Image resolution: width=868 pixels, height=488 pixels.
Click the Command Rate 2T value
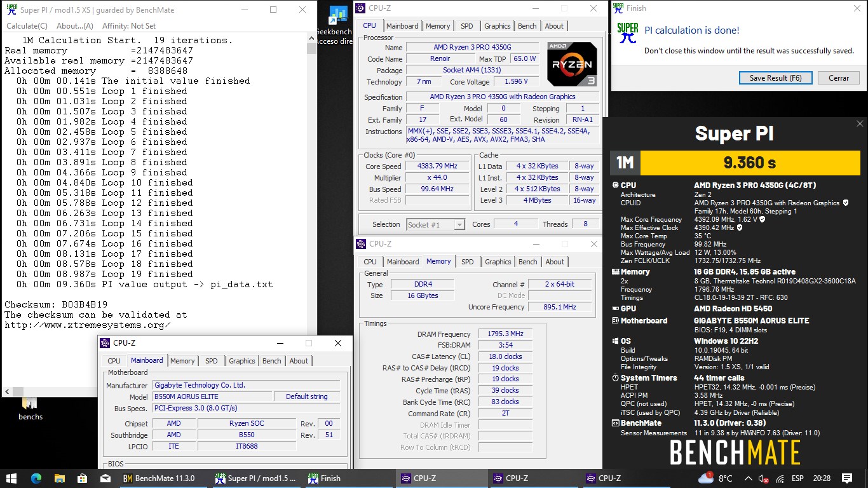pyautogui.click(x=506, y=413)
